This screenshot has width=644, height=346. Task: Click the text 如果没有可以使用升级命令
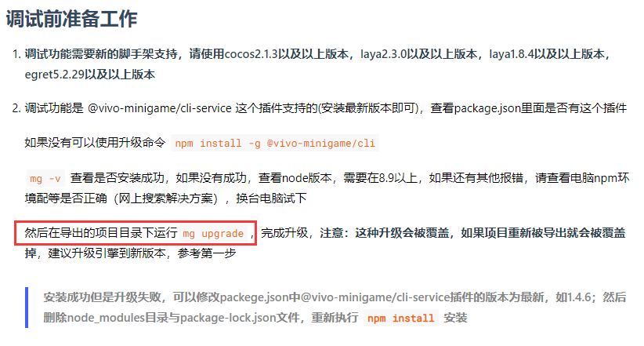(x=95, y=142)
